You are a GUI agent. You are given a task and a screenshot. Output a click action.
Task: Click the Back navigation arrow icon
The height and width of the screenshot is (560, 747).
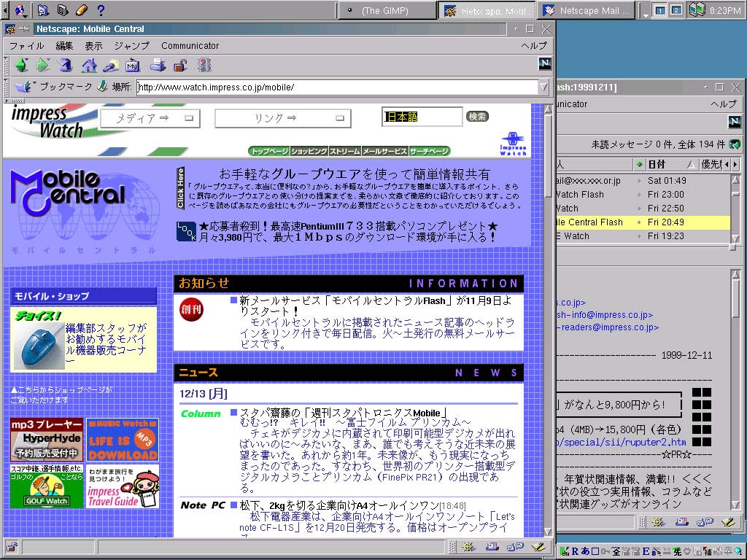[20, 66]
